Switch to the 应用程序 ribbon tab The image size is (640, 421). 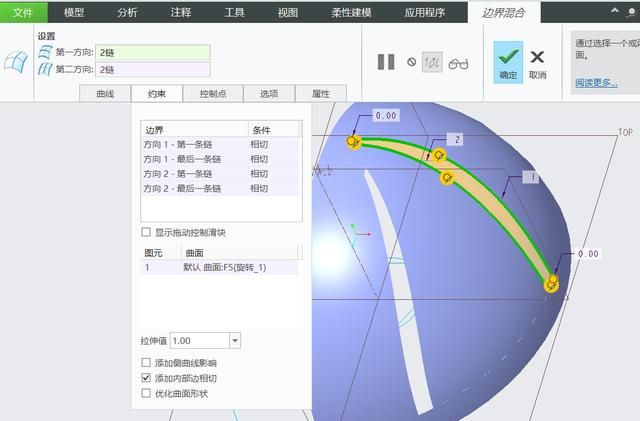click(x=424, y=13)
